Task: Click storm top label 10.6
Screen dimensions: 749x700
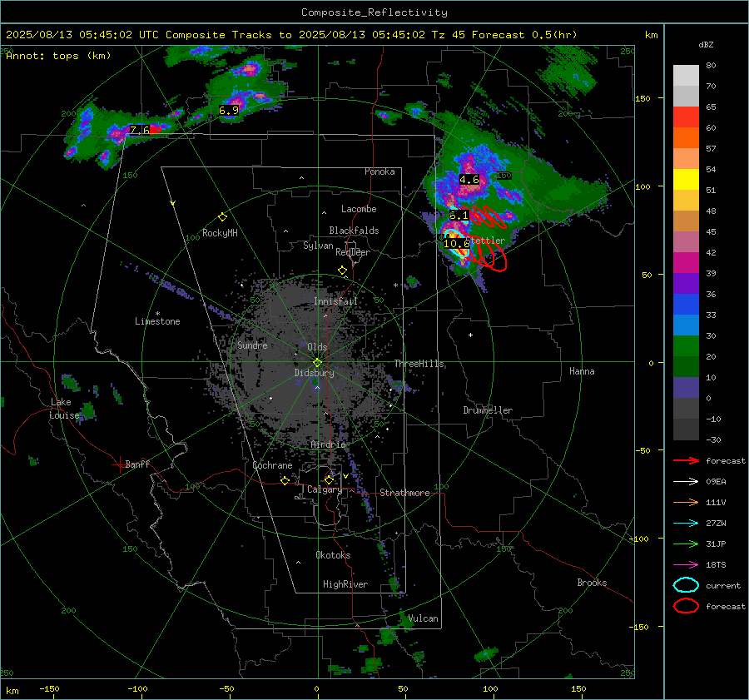Action: 456,244
